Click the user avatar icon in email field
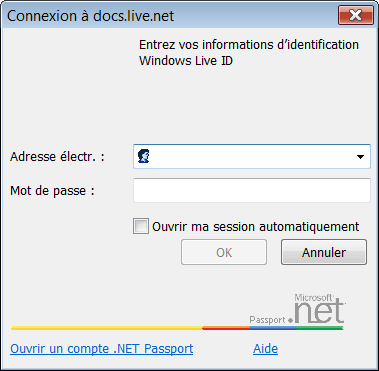379x371 pixels. click(143, 156)
